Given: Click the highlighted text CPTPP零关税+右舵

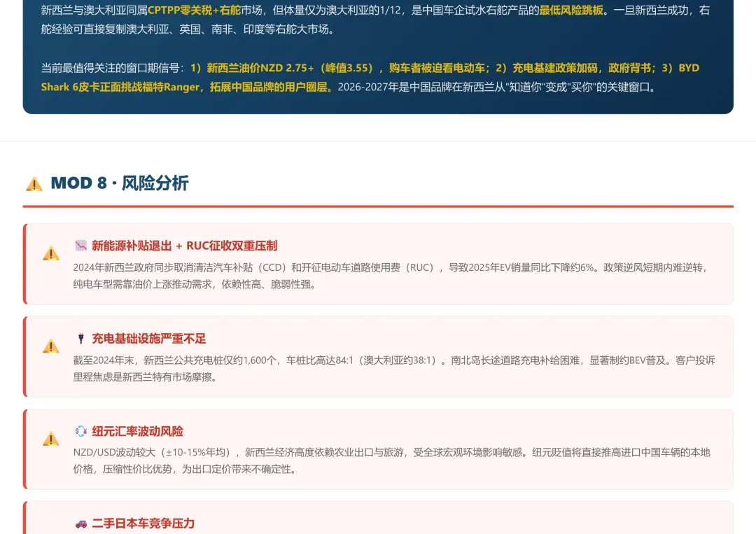Looking at the screenshot, I should (195, 10).
